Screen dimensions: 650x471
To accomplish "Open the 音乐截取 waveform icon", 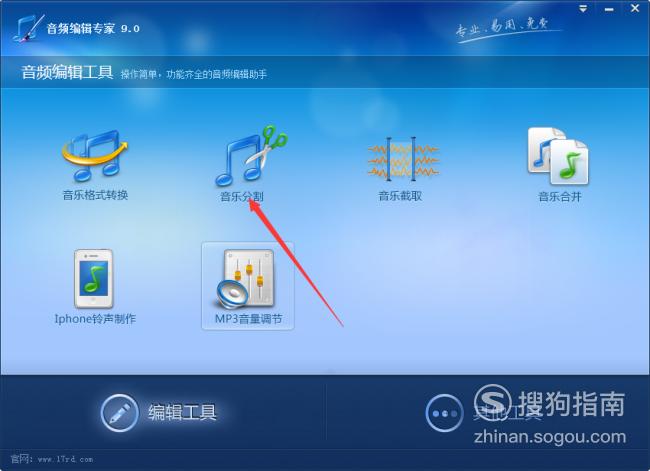I will (x=402, y=160).
